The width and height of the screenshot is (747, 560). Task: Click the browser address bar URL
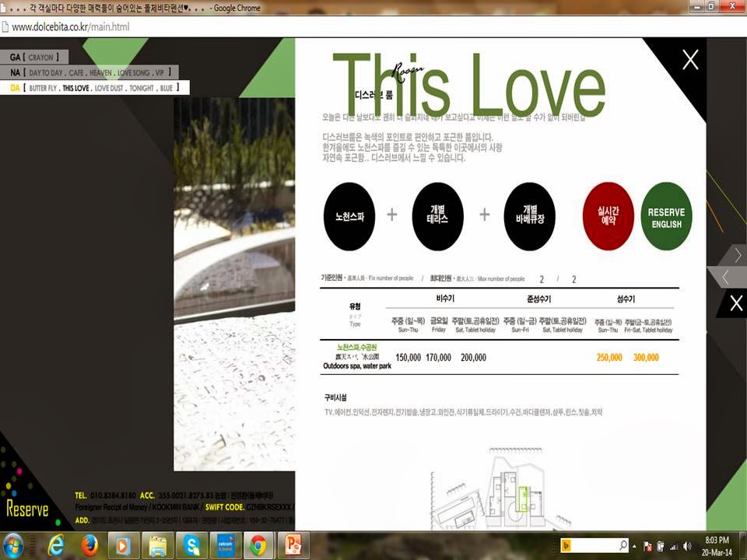(70, 27)
